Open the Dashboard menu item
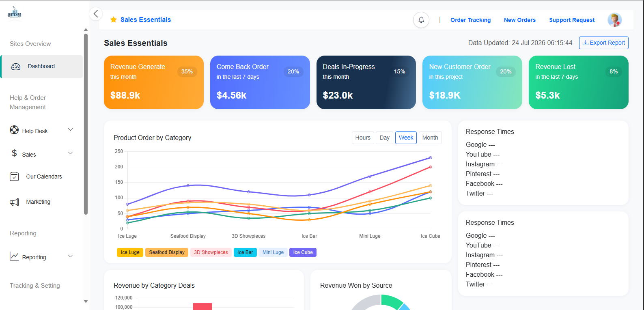 coord(42,67)
